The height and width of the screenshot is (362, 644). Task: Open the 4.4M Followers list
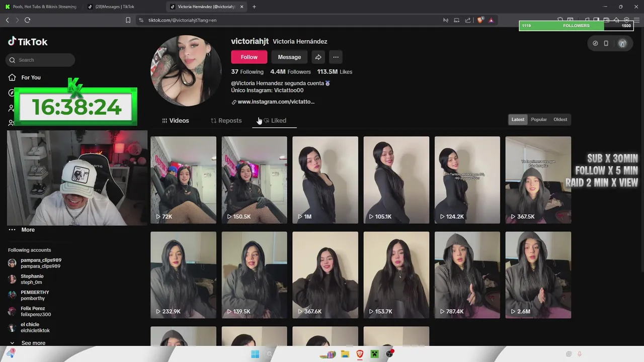[290, 72]
